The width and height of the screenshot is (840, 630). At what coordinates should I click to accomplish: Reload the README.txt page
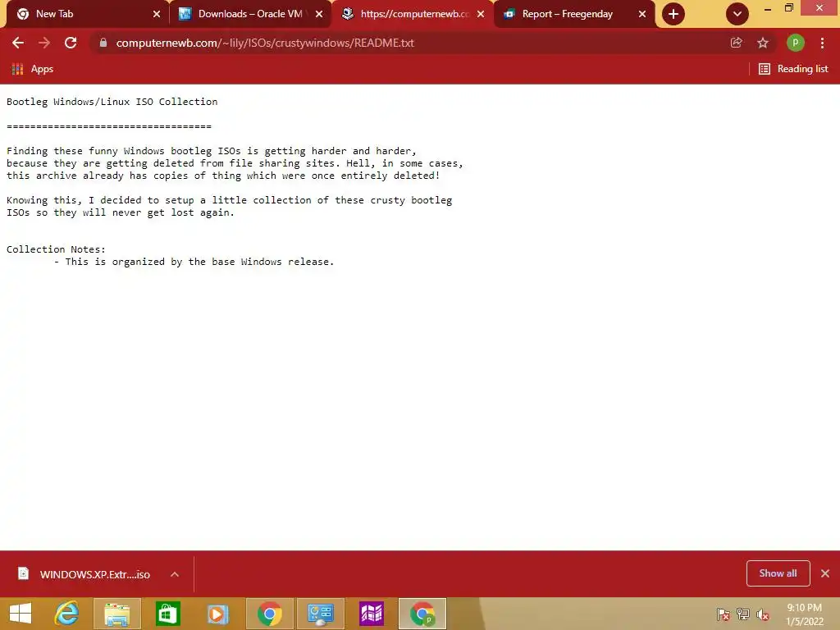[71, 43]
